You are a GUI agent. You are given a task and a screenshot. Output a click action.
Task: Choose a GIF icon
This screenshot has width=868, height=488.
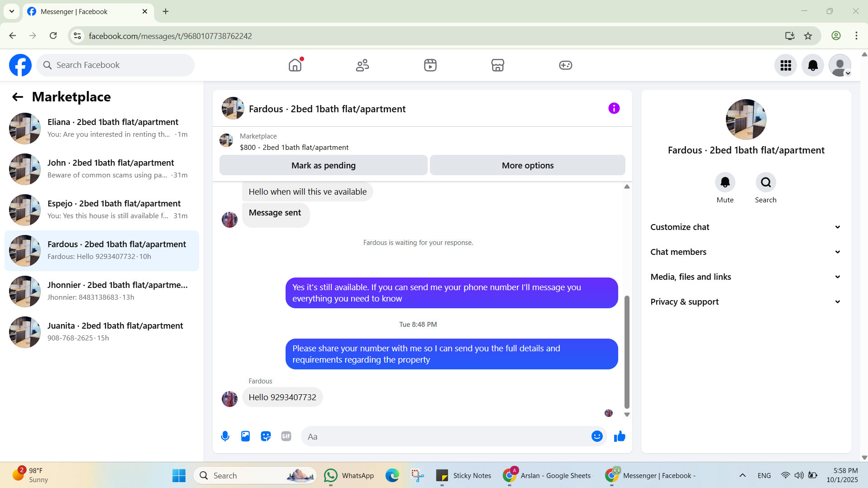point(286,436)
